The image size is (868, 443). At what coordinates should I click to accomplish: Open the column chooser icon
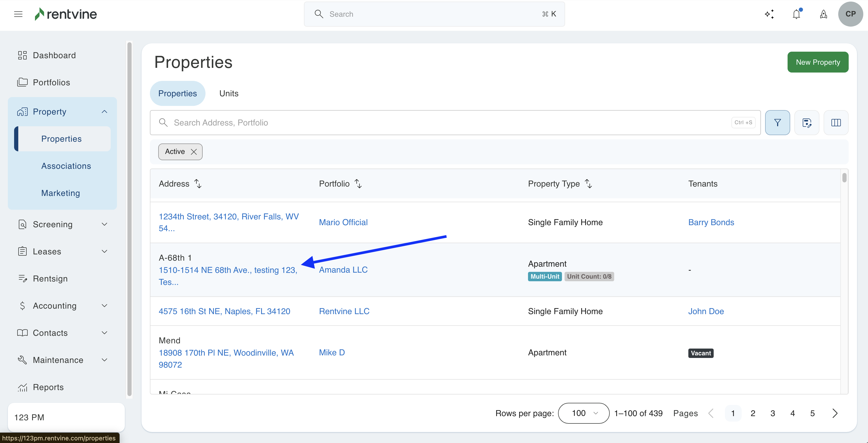[x=836, y=123]
